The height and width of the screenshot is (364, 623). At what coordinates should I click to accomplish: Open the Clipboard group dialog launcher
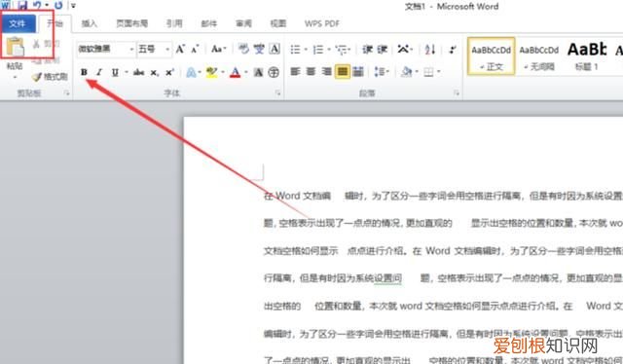67,93
